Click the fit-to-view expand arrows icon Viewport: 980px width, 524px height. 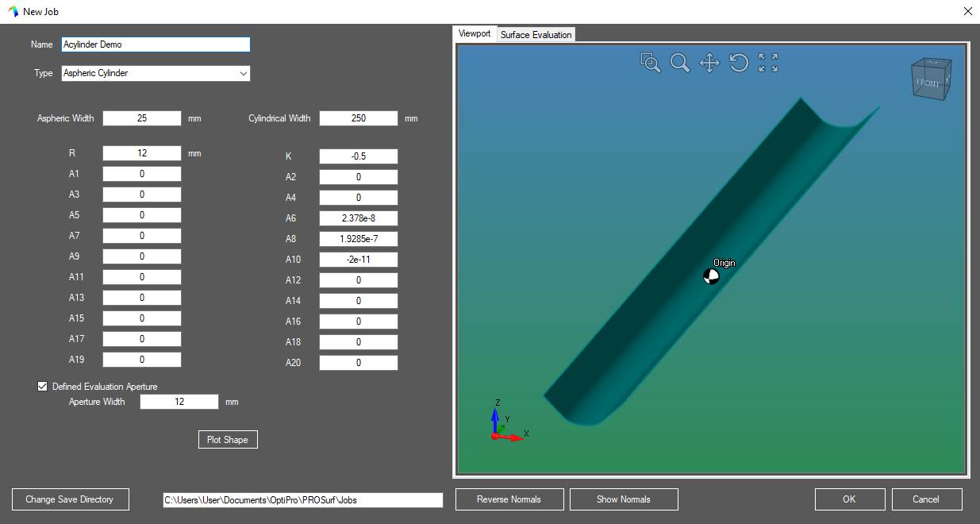coord(768,64)
